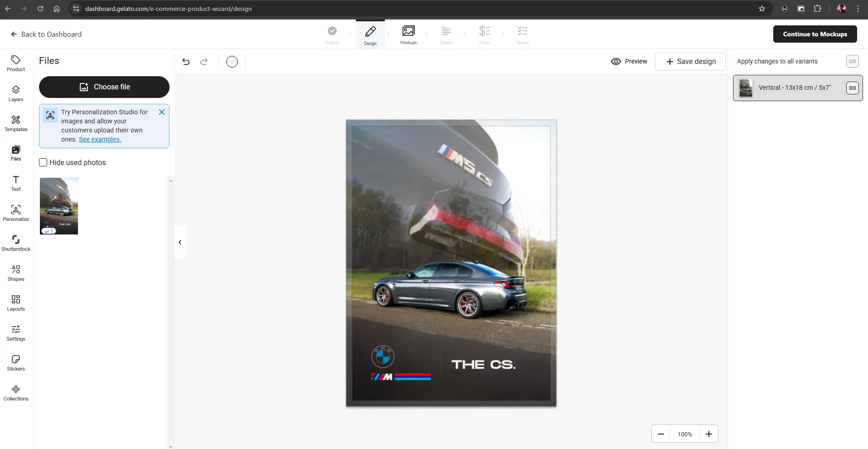Select the uploaded BMW poster thumbnail
This screenshot has width=868, height=449.
[59, 206]
